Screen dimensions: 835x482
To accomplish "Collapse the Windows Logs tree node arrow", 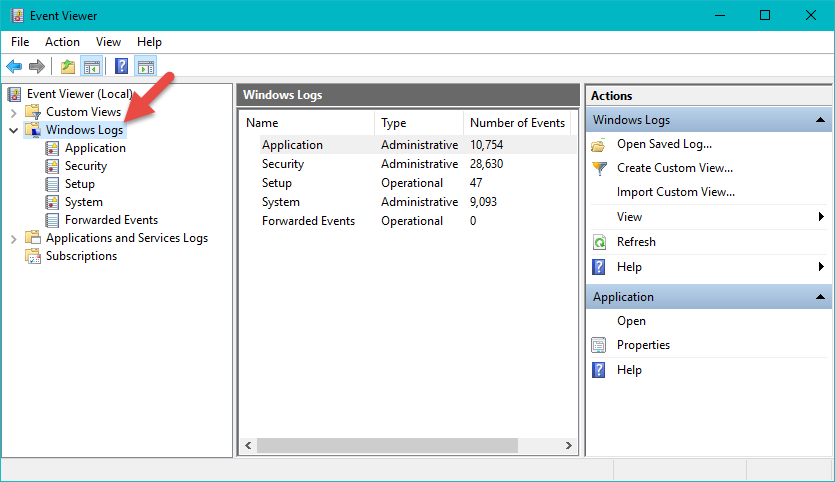I will click(x=14, y=130).
